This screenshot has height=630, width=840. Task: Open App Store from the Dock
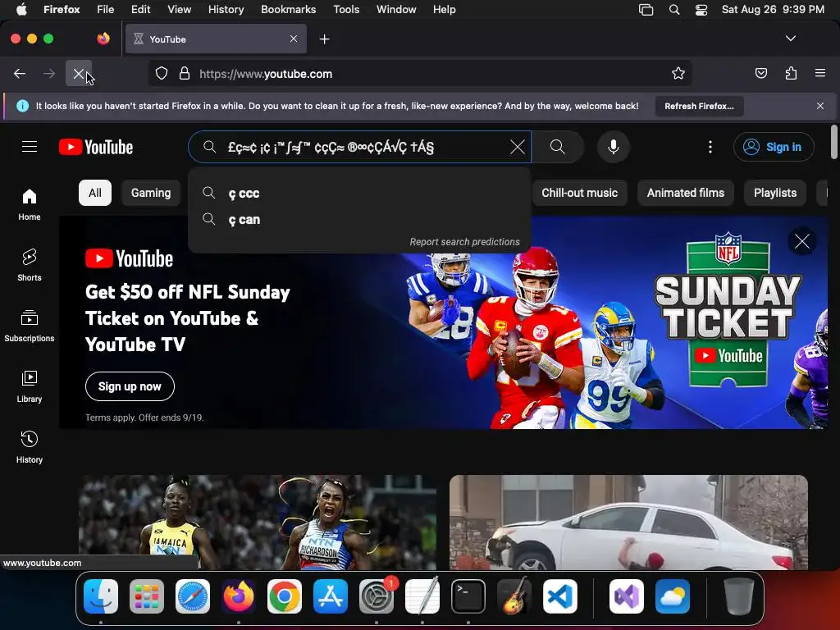(331, 596)
